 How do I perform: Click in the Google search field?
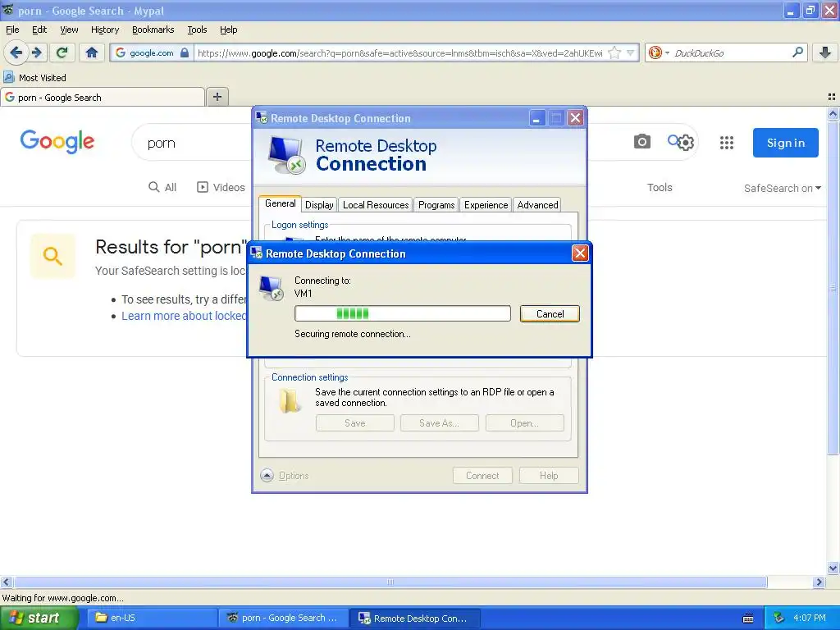coord(193,143)
